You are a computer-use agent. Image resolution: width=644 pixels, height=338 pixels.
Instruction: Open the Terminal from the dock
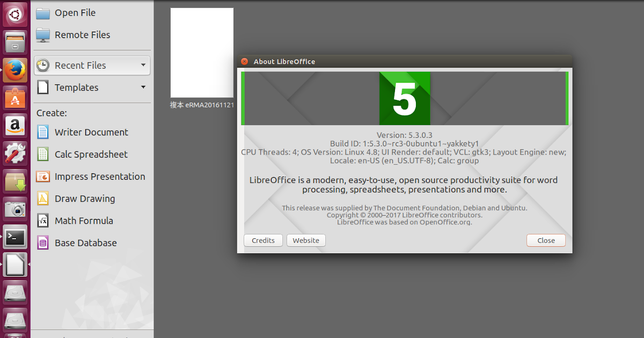pos(15,237)
